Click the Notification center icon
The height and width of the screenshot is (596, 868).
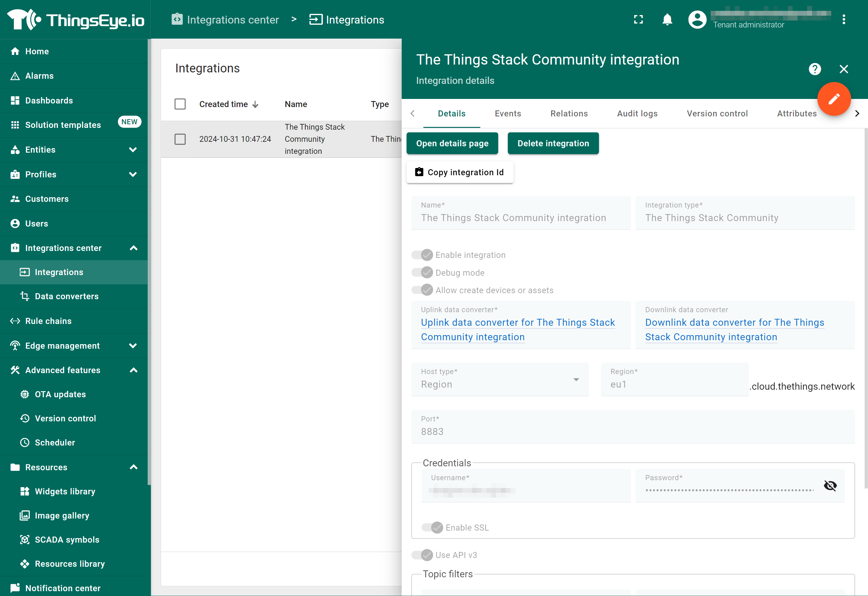pyautogui.click(x=15, y=588)
